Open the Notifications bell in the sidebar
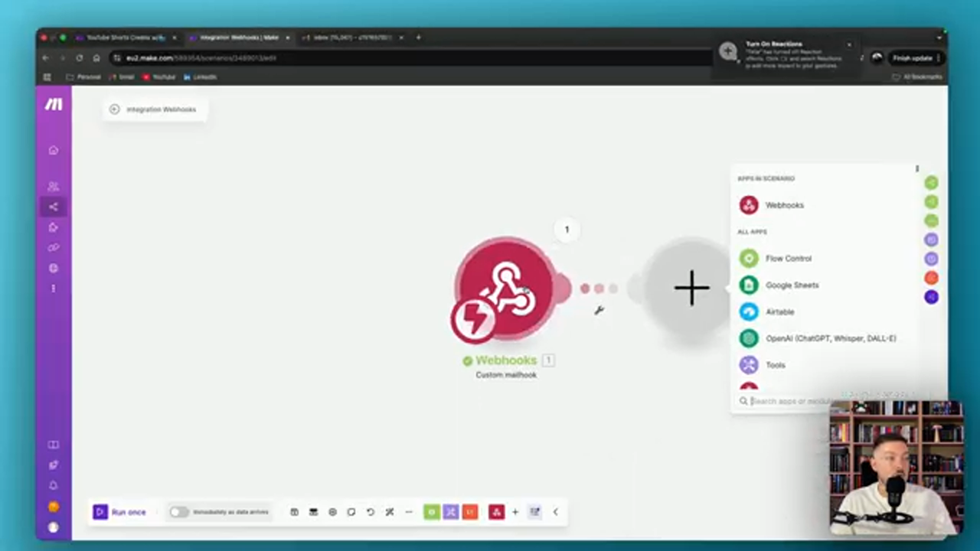This screenshot has width=980, height=551. [x=54, y=485]
